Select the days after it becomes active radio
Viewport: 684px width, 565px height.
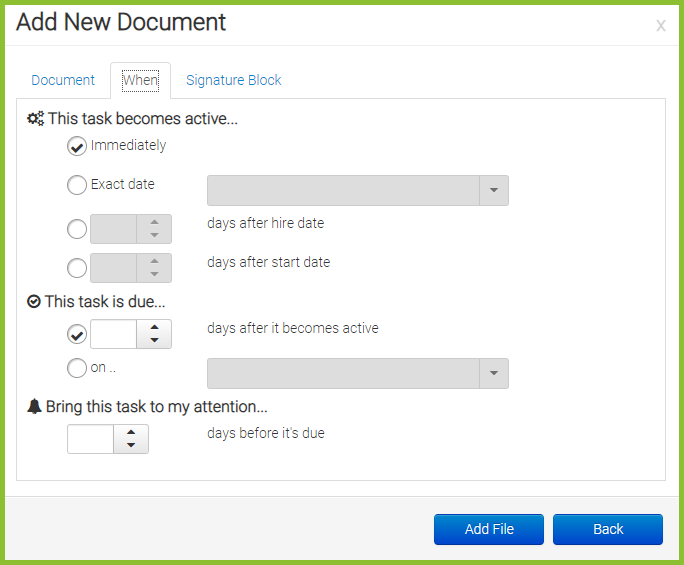tap(77, 334)
